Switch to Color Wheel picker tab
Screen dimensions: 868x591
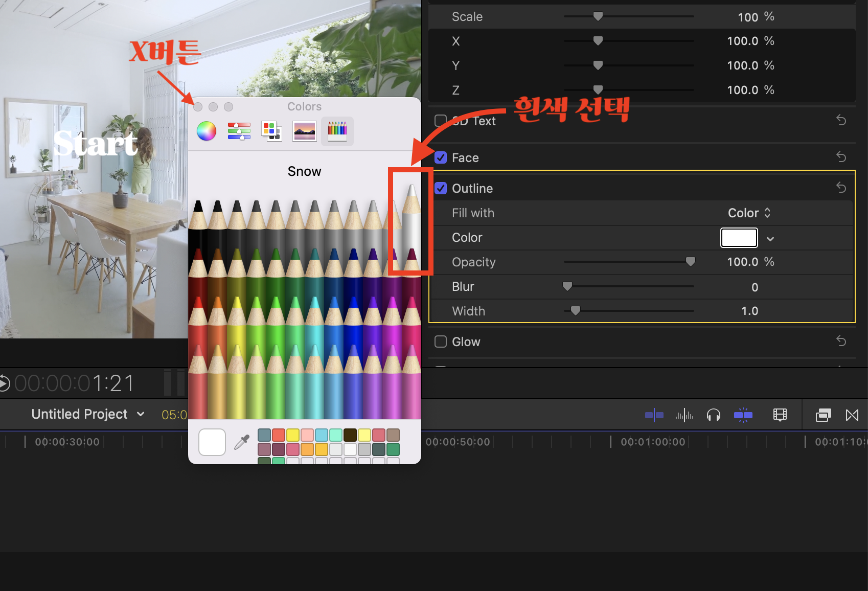(x=207, y=131)
